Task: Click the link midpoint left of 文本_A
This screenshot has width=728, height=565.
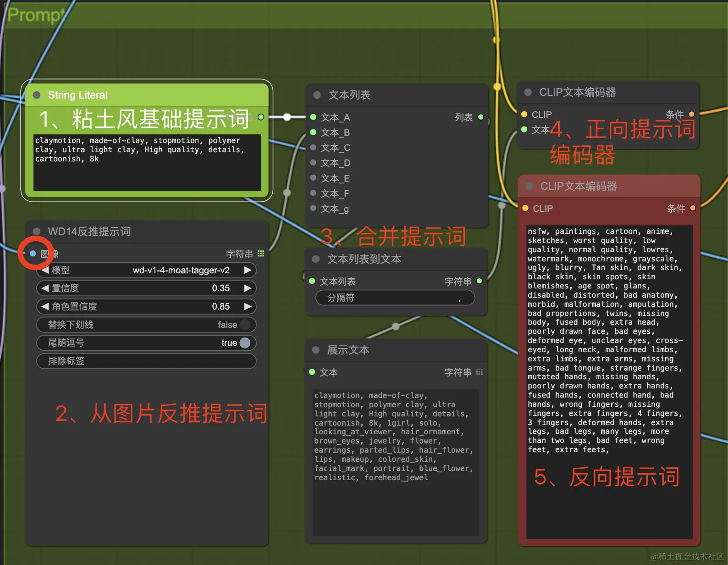Action: point(287,117)
